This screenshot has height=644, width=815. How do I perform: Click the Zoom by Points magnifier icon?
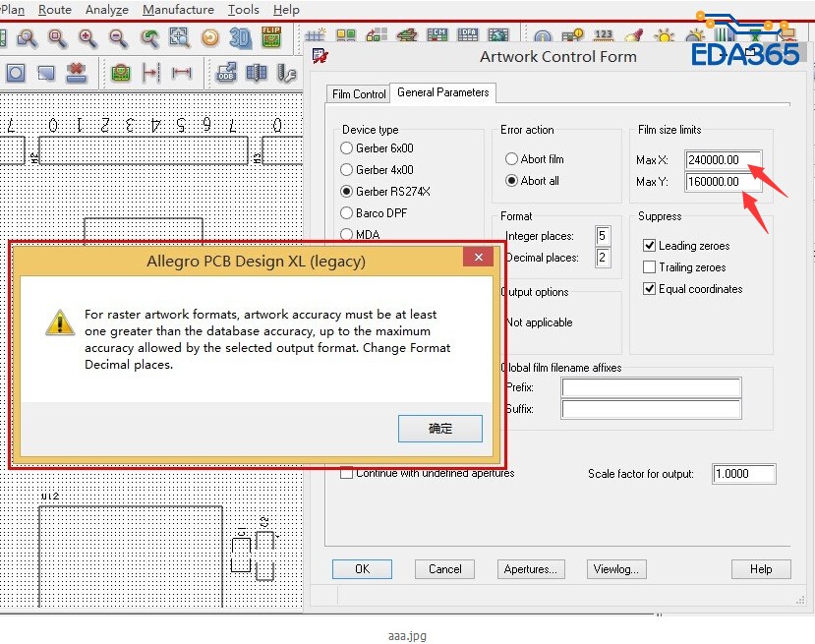pyautogui.click(x=27, y=38)
